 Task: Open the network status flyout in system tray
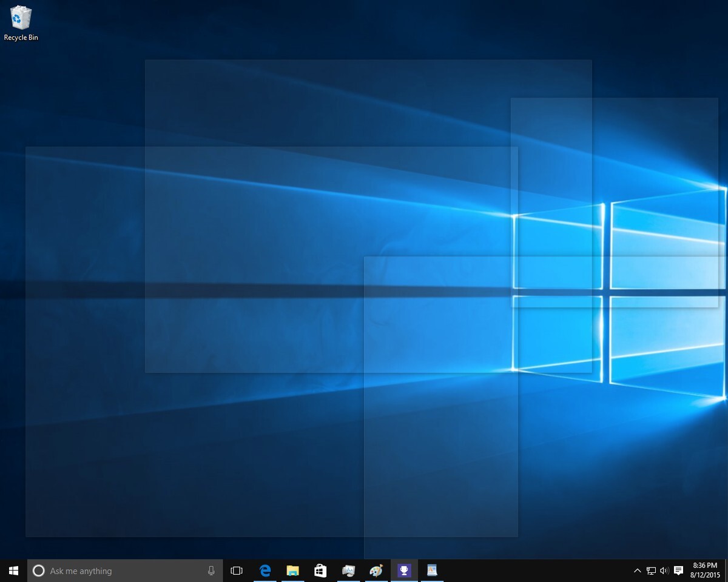pos(651,570)
